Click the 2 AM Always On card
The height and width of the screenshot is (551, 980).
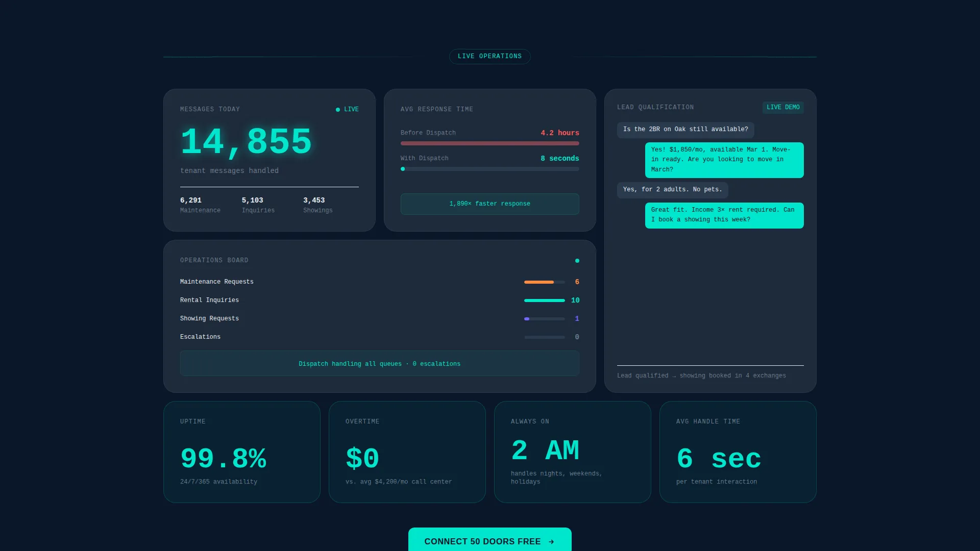[572, 452]
